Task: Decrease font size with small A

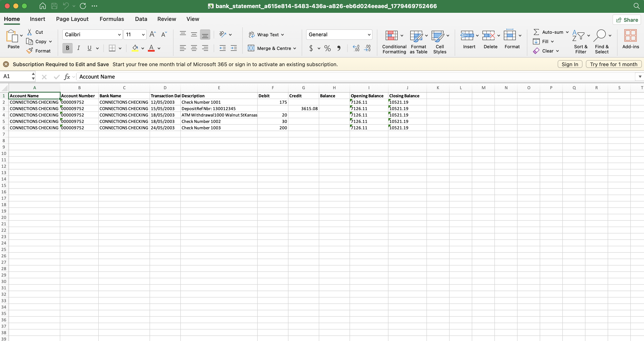Action: [x=164, y=34]
